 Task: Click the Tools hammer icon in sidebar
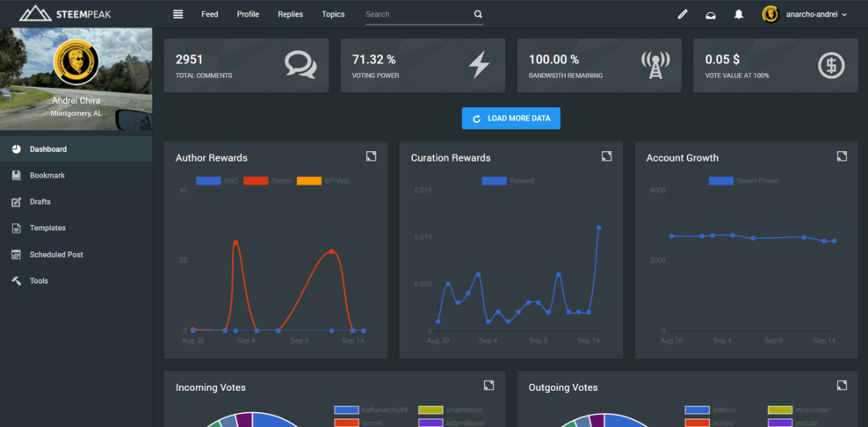click(17, 281)
